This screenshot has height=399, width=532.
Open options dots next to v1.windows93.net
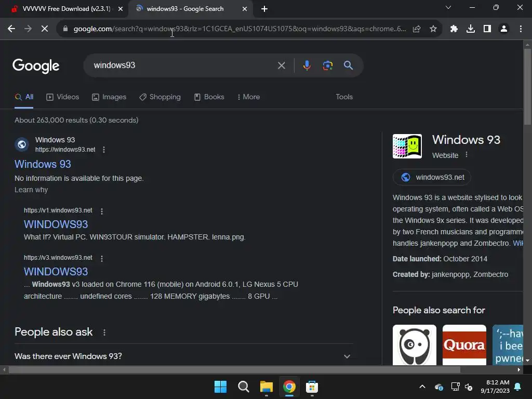102,211
